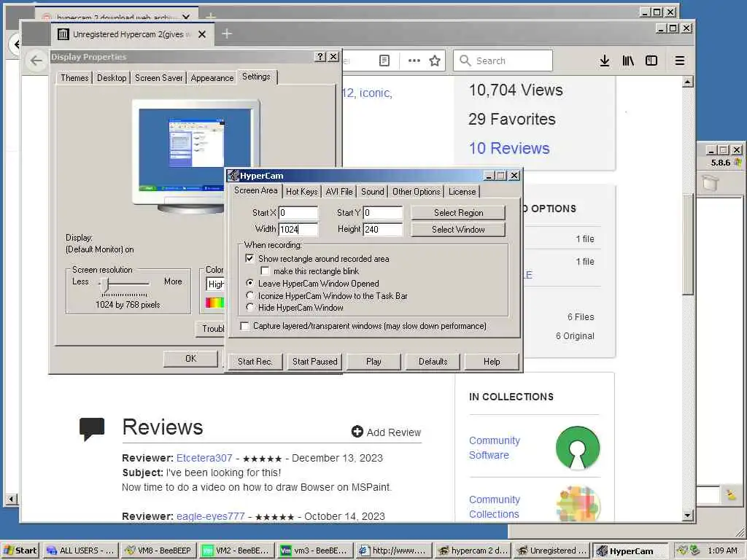Toggle Show rectangle around recorded area
Screen dimensions: 747x560
(249, 259)
